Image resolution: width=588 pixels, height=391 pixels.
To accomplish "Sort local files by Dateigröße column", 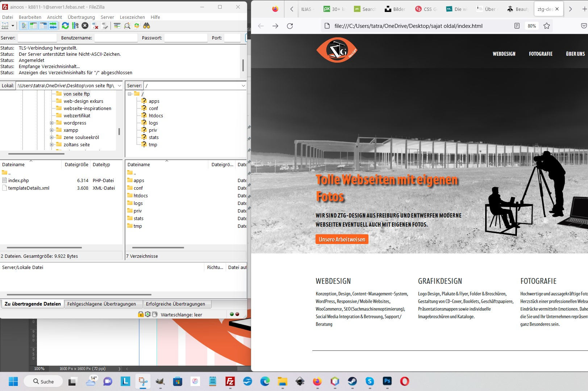I will tap(76, 164).
